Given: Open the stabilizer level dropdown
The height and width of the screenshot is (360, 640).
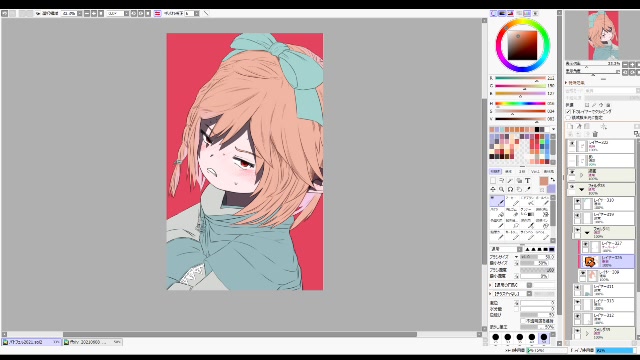Looking at the screenshot, I should pyautogui.click(x=196, y=13).
